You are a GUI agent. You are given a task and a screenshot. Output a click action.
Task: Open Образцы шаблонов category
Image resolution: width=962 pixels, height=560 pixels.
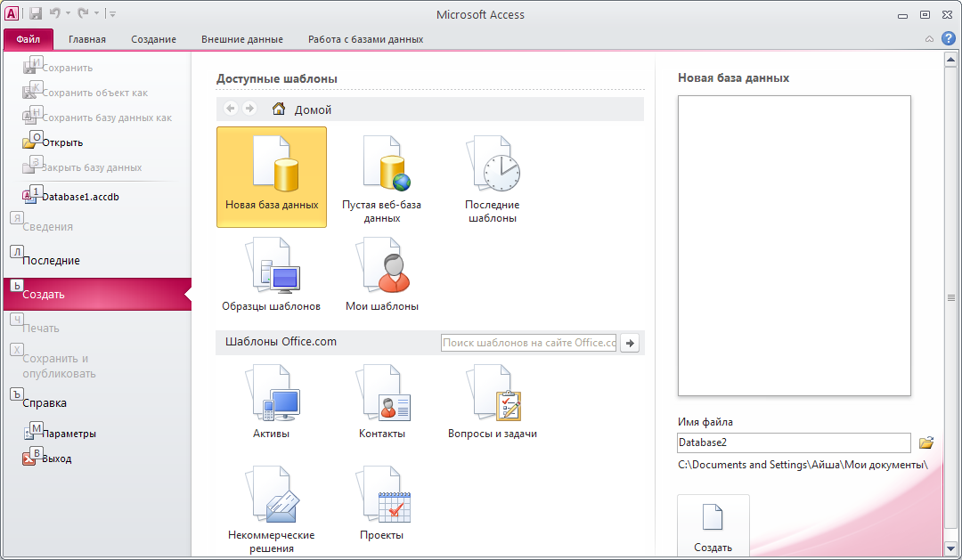271,275
